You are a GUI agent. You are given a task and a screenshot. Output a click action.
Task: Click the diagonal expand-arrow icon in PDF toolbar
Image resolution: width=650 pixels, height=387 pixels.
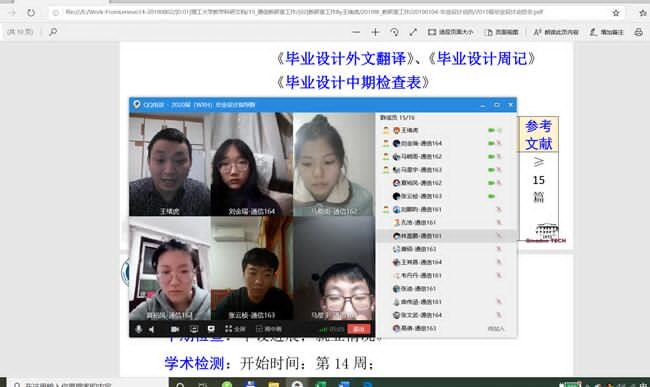(413, 32)
